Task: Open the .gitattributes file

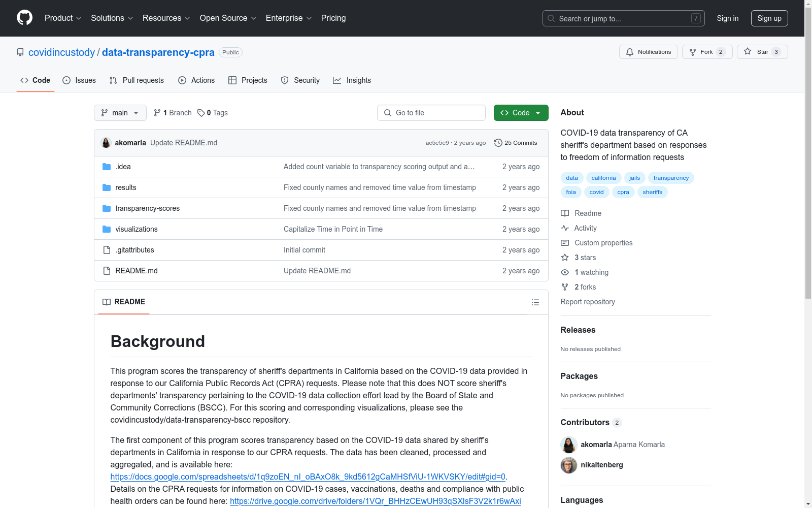Action: 134,250
